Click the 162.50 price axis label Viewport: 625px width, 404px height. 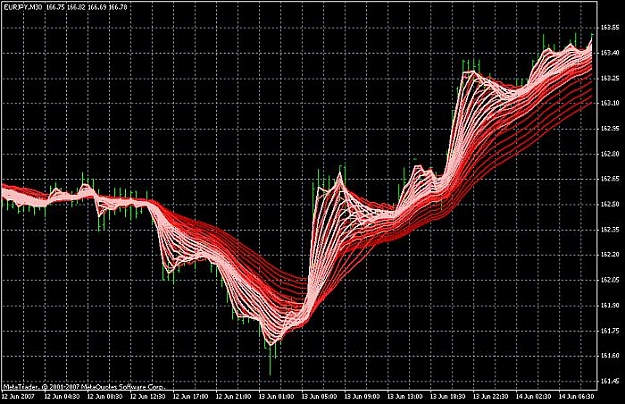(x=610, y=204)
